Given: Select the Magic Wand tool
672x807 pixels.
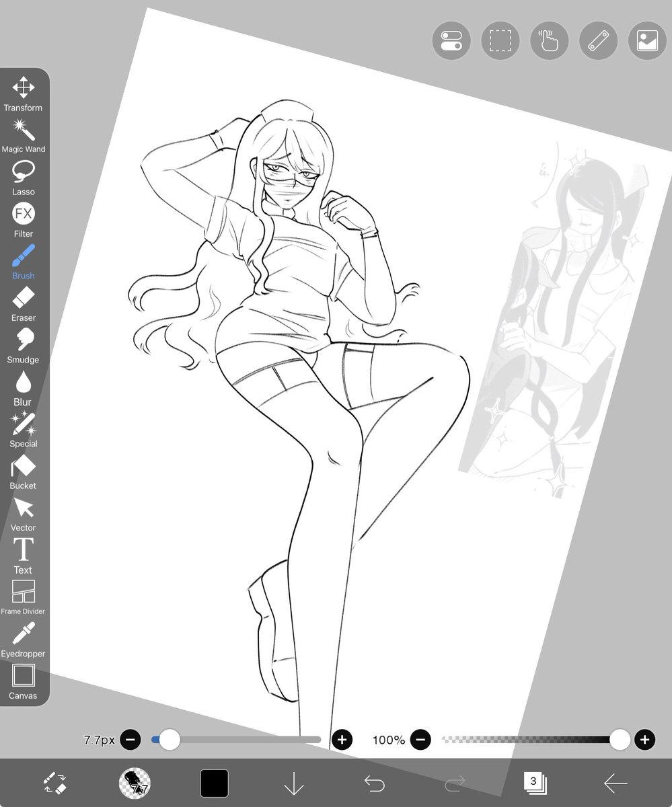Looking at the screenshot, I should pyautogui.click(x=24, y=136).
